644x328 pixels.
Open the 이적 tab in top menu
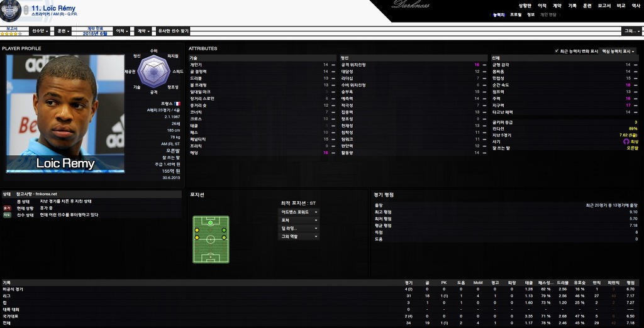click(x=542, y=6)
